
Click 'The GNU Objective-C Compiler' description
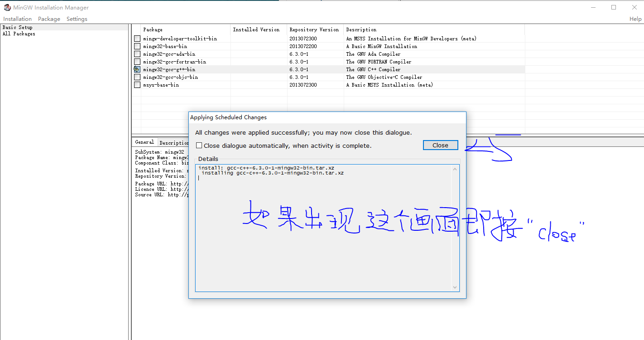point(384,77)
